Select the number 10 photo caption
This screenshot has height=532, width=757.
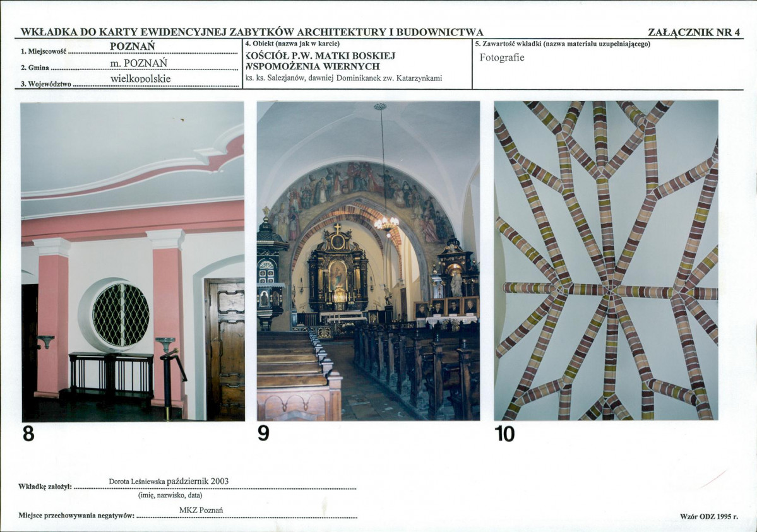(504, 435)
